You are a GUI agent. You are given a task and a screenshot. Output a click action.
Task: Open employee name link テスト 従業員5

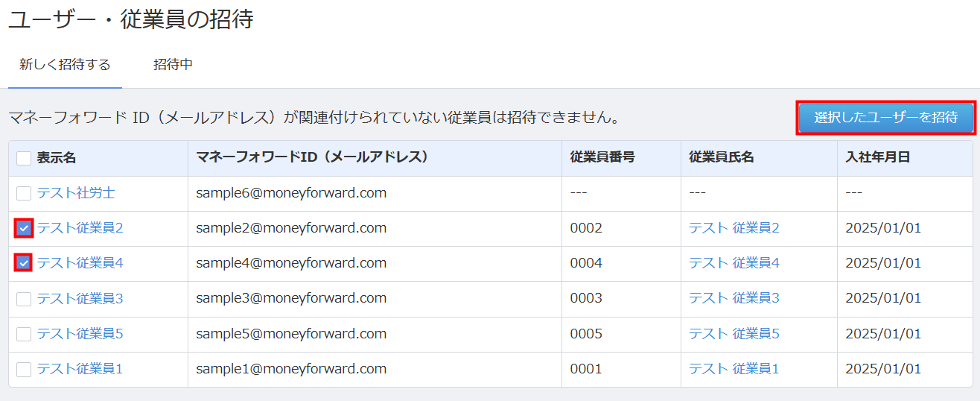tap(734, 334)
